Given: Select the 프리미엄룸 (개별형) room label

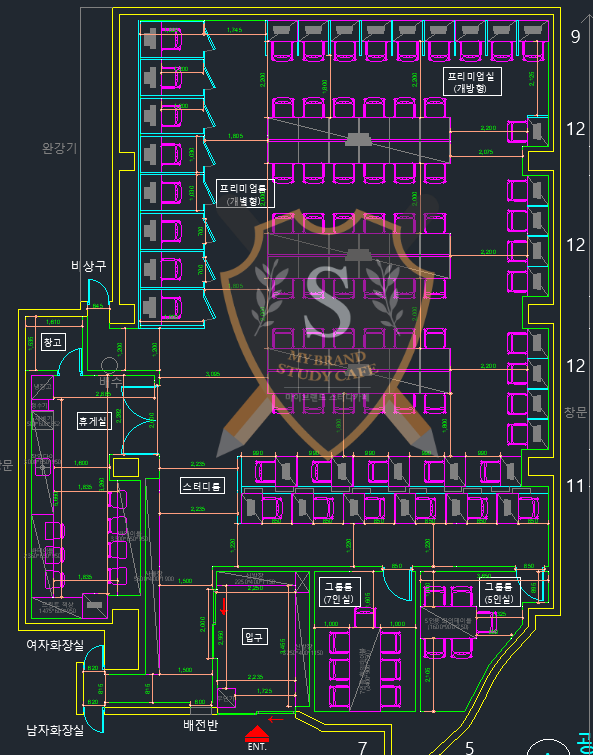Looking at the screenshot, I should 245,194.
